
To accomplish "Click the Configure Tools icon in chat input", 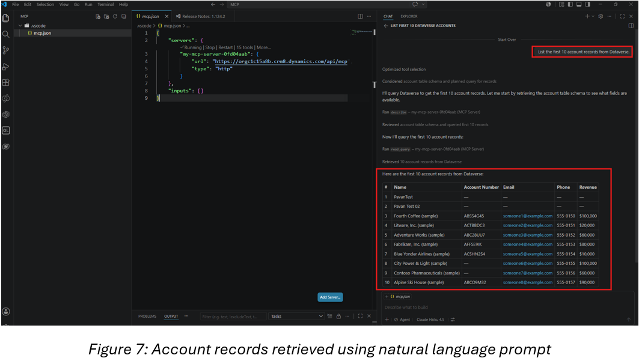I will pyautogui.click(x=453, y=320).
